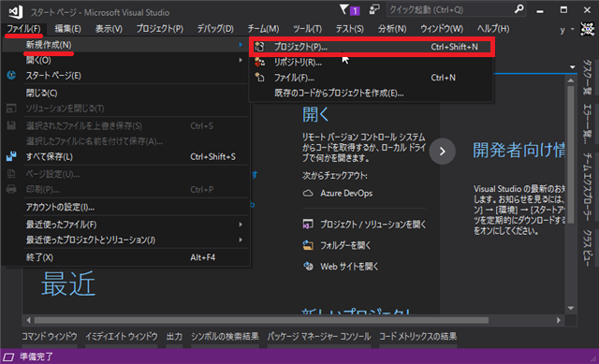Viewport: 599px width, 364px height.
Task: Open the チーム エクスプローラー side tab
Action: [587, 187]
